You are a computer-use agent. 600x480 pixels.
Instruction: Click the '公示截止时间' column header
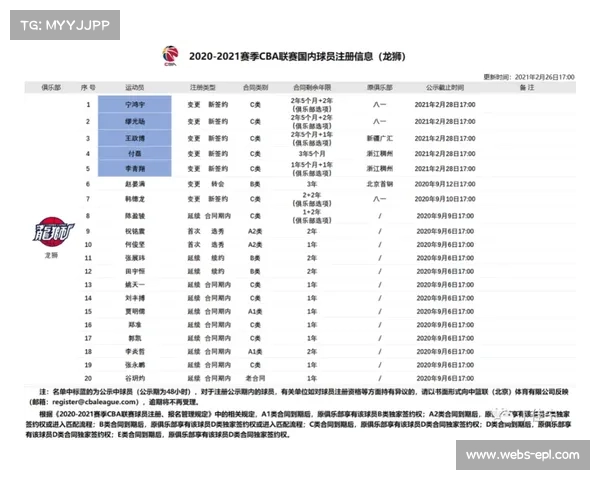click(x=445, y=88)
